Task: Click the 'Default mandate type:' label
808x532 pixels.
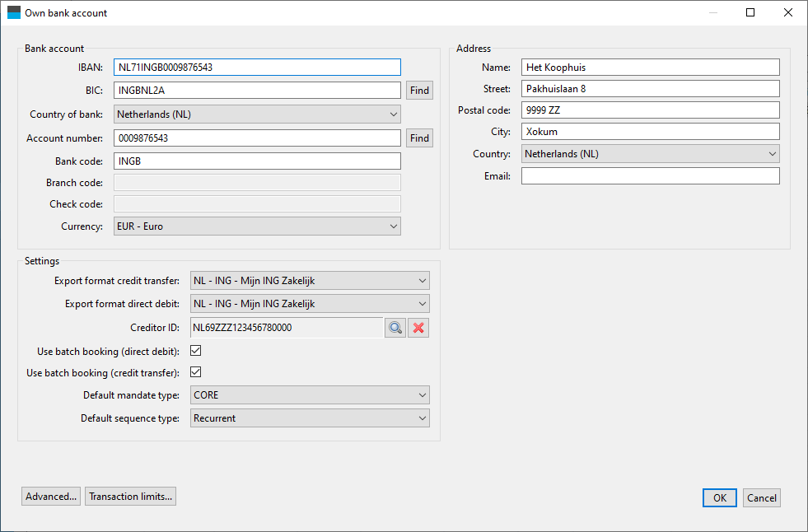Action: (x=132, y=395)
